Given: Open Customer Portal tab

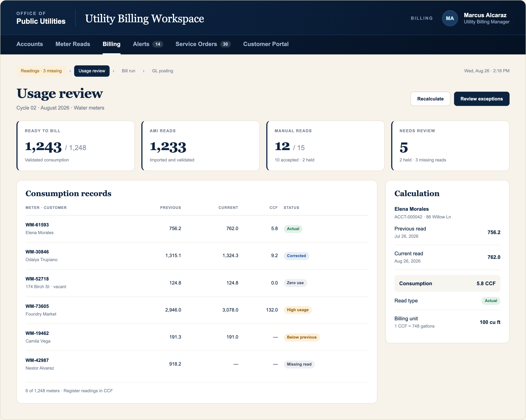Looking at the screenshot, I should 266,44.
